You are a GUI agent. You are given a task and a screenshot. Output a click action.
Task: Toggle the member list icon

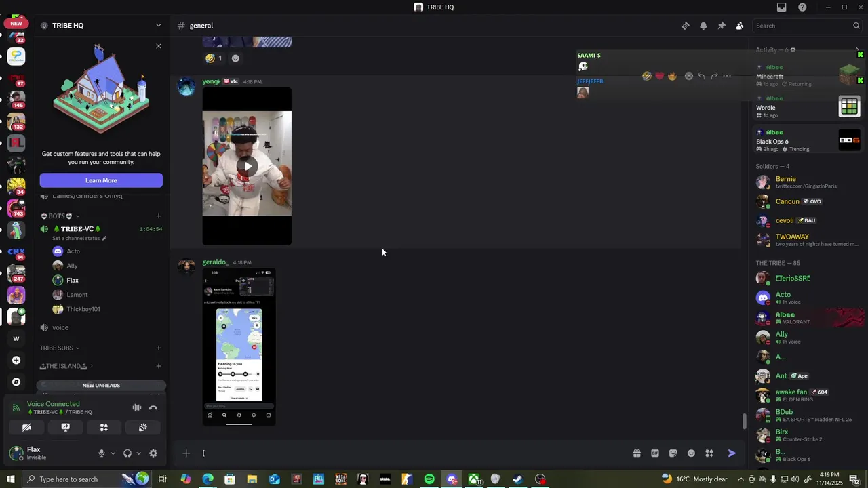pos(739,26)
